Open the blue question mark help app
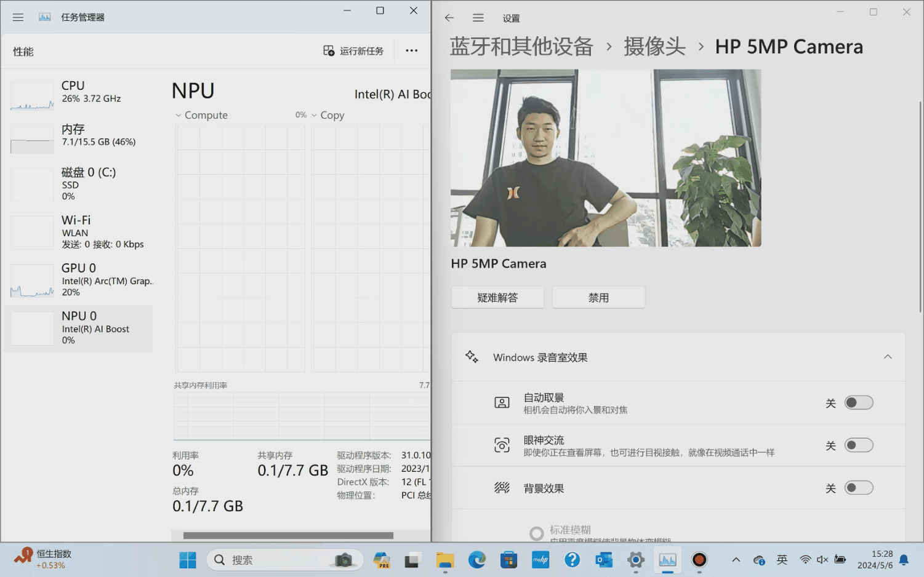Screen dimensions: 924x577 (572, 560)
